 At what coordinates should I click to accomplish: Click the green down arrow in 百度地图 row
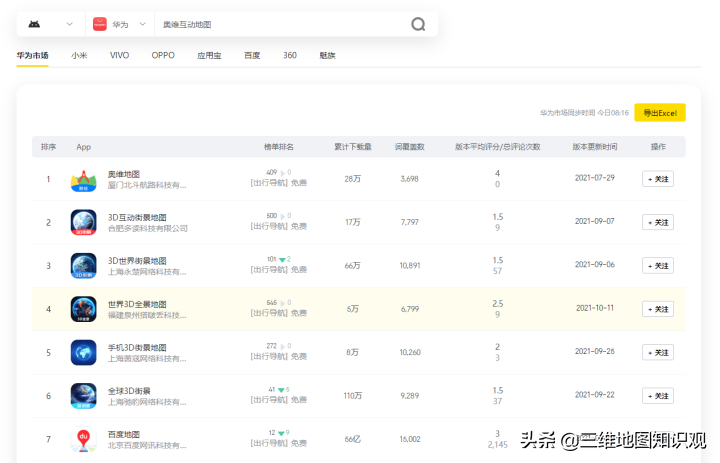click(x=281, y=433)
